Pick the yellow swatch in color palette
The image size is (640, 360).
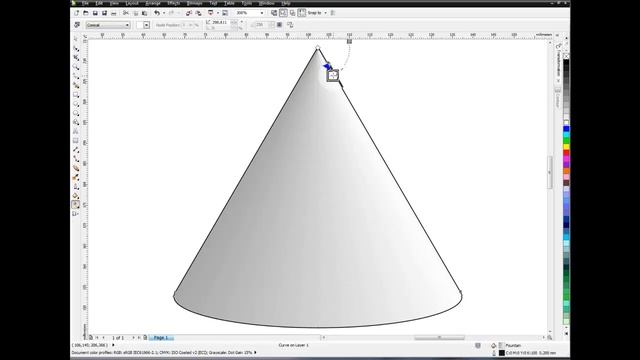(566, 147)
